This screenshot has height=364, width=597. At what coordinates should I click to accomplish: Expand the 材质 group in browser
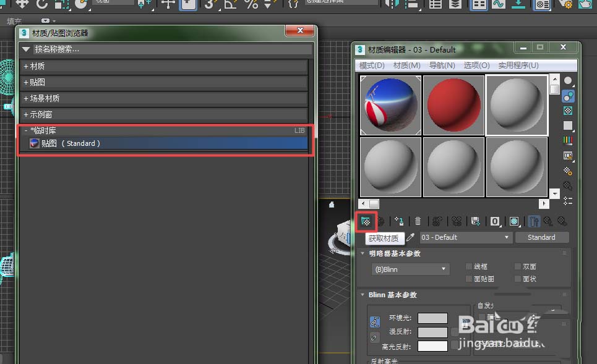pos(26,67)
